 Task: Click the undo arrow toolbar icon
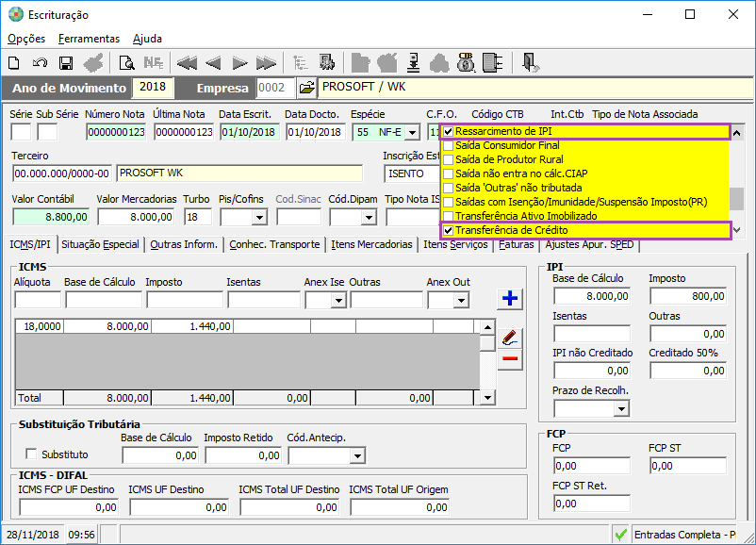pyautogui.click(x=40, y=63)
